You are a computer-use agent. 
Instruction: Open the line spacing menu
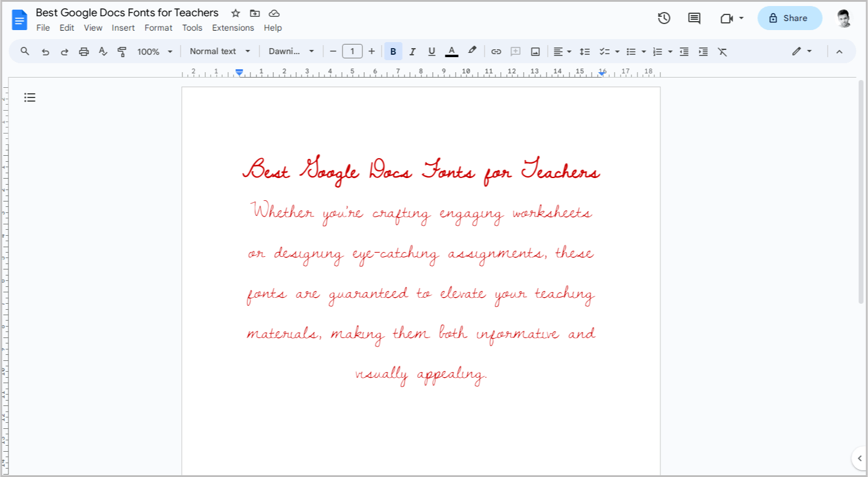point(584,51)
